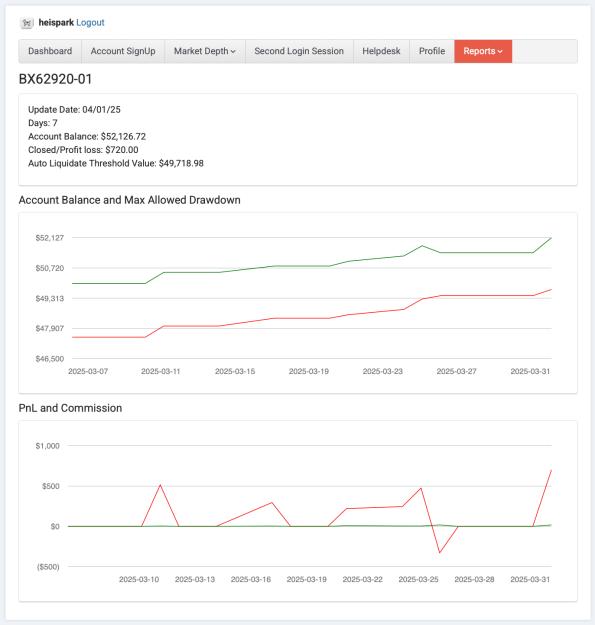Click the final PnL peak at 2025-03-31
The width and height of the screenshot is (595, 625).
(551, 470)
